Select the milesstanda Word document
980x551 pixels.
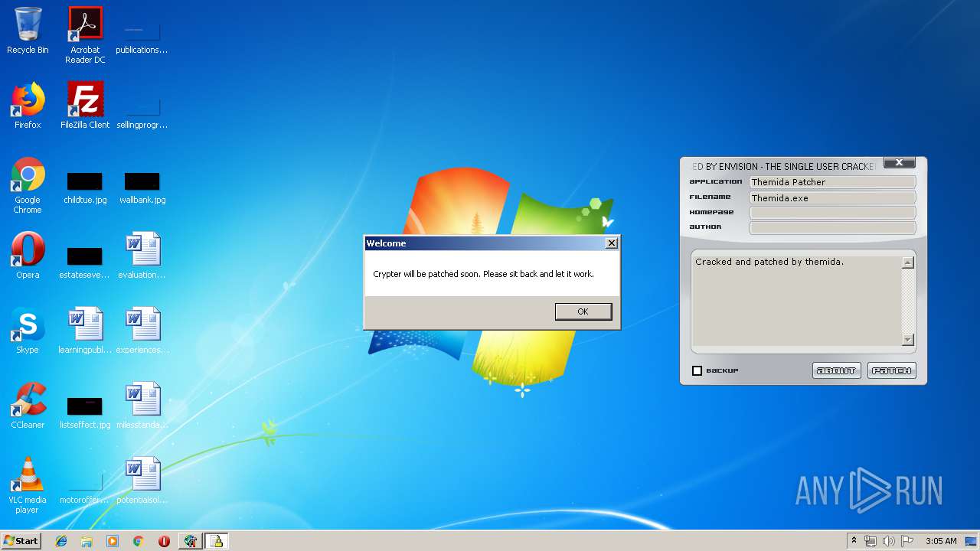[142, 406]
